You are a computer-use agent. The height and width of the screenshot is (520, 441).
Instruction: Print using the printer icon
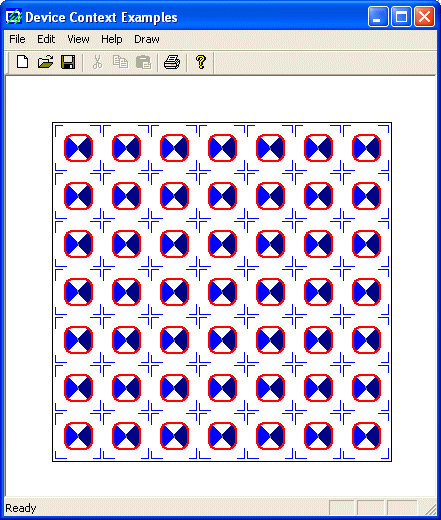pyautogui.click(x=172, y=62)
